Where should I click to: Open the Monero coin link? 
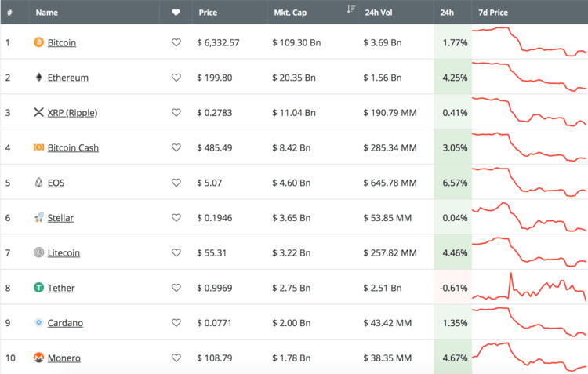click(x=64, y=358)
